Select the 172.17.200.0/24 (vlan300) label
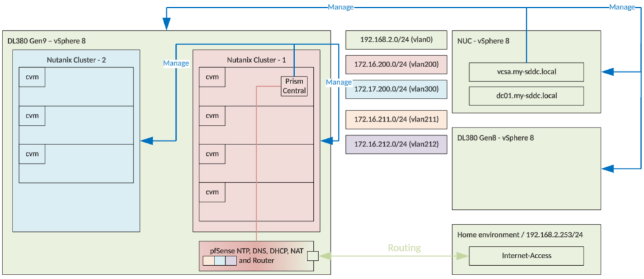This screenshot has height=279, width=644. point(396,89)
